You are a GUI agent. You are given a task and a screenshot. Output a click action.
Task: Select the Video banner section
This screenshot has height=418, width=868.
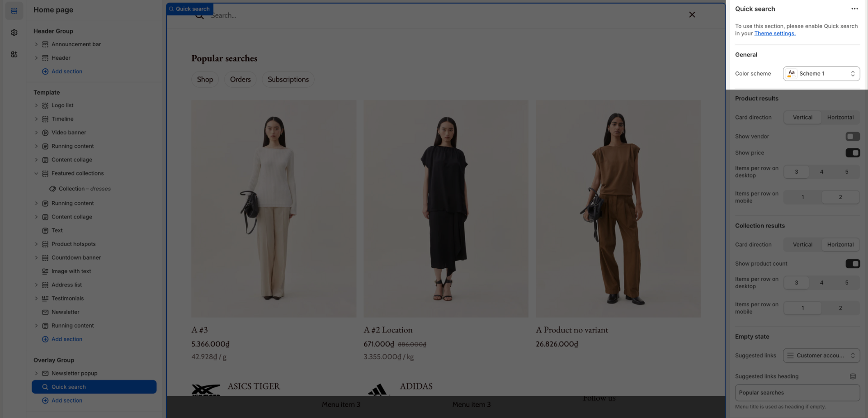69,133
